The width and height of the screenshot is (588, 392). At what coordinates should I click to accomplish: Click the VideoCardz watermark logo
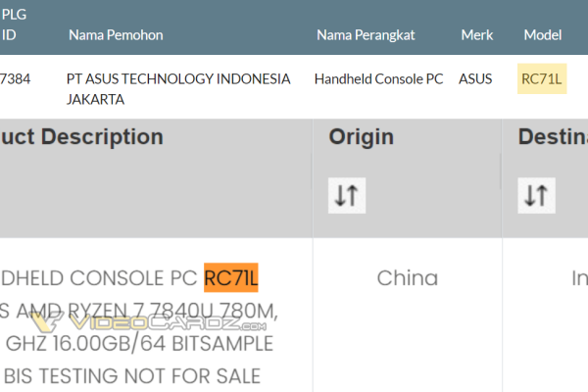pyautogui.click(x=148, y=321)
